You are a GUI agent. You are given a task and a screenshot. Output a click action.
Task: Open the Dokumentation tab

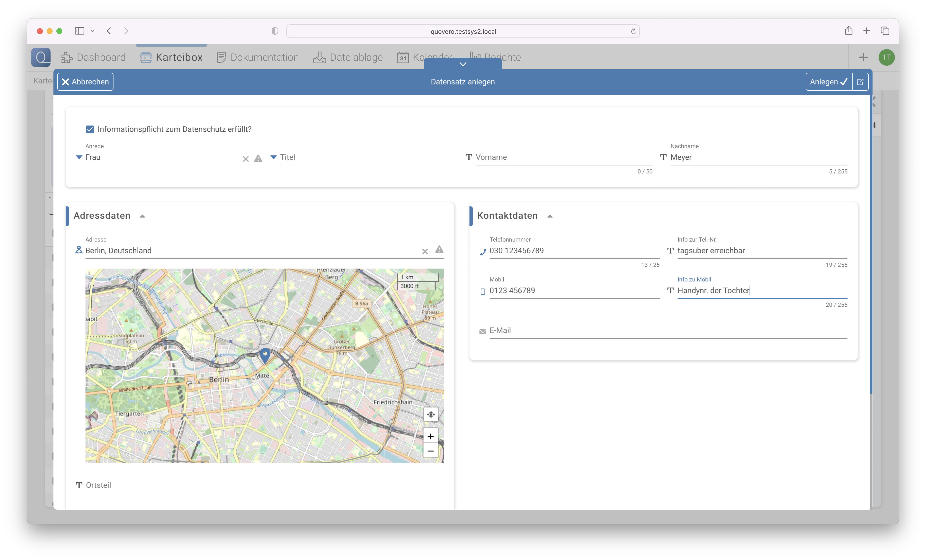point(258,57)
